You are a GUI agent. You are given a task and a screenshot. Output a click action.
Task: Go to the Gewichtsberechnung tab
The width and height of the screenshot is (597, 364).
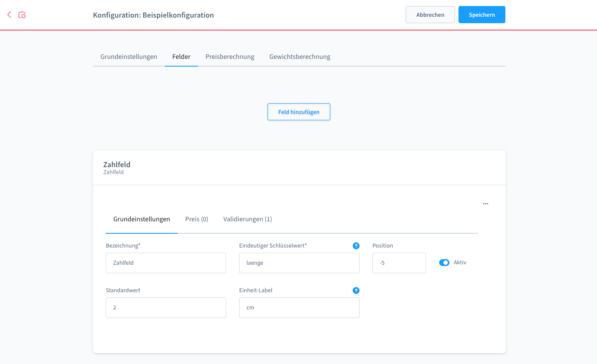[x=300, y=57]
